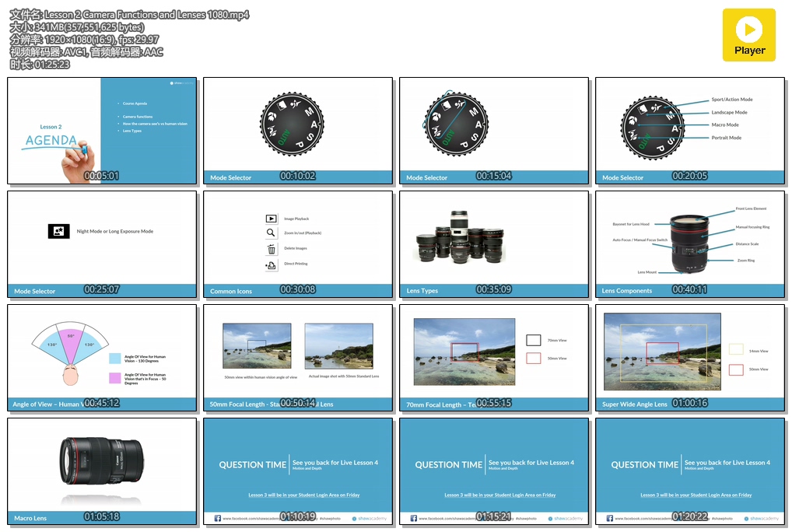
Task: Click the Question Time thumbnail at 01:20:22
Action: (x=690, y=471)
